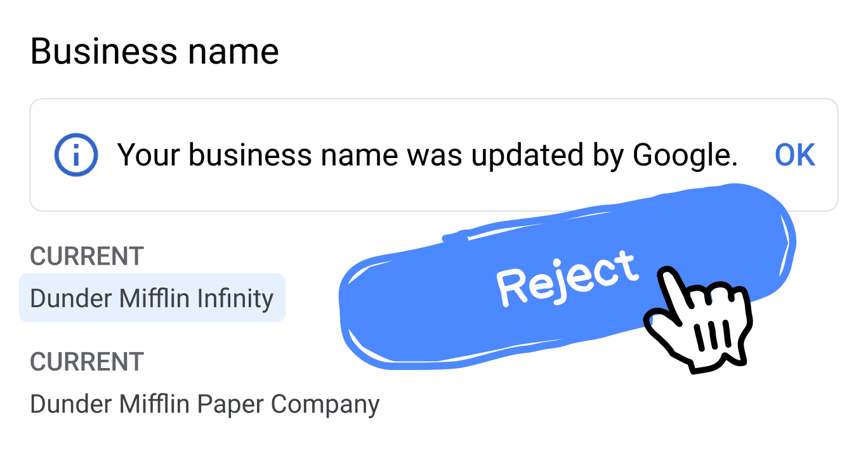This screenshot has width=868, height=460.
Task: Click the CURRENT label above Dunder Mifflin Paper Company
Action: click(x=87, y=362)
